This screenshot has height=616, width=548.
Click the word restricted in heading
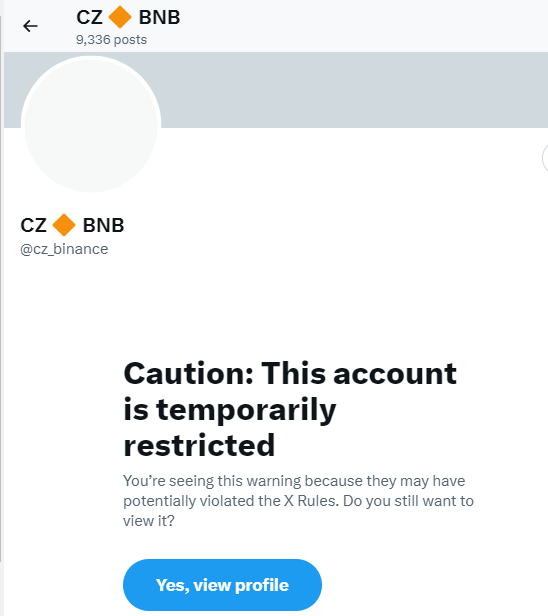pos(199,445)
